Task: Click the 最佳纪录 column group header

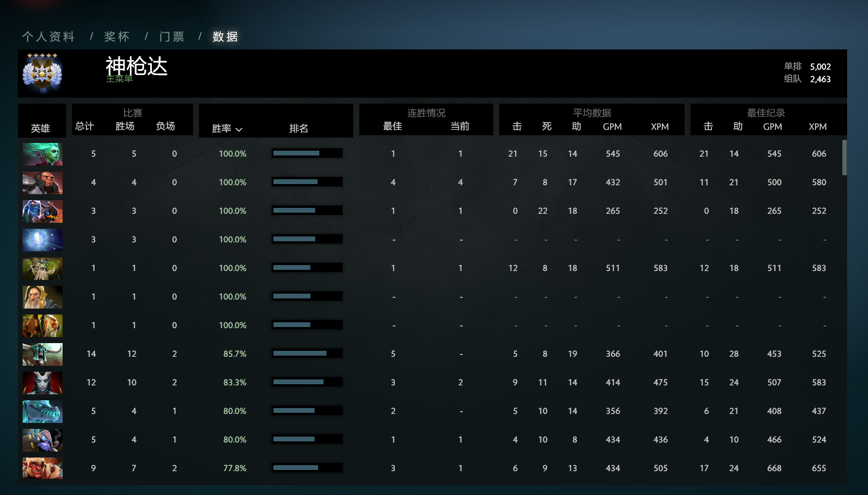Action: [x=766, y=113]
